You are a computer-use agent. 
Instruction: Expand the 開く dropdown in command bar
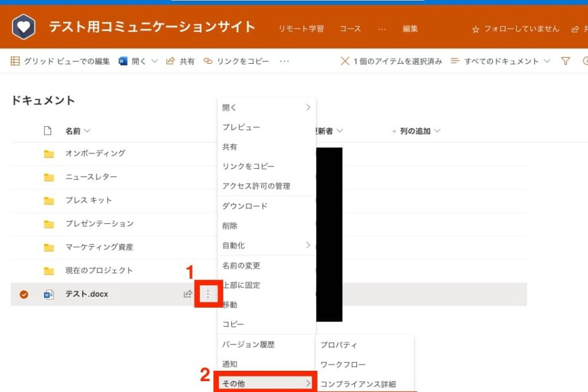pos(154,61)
